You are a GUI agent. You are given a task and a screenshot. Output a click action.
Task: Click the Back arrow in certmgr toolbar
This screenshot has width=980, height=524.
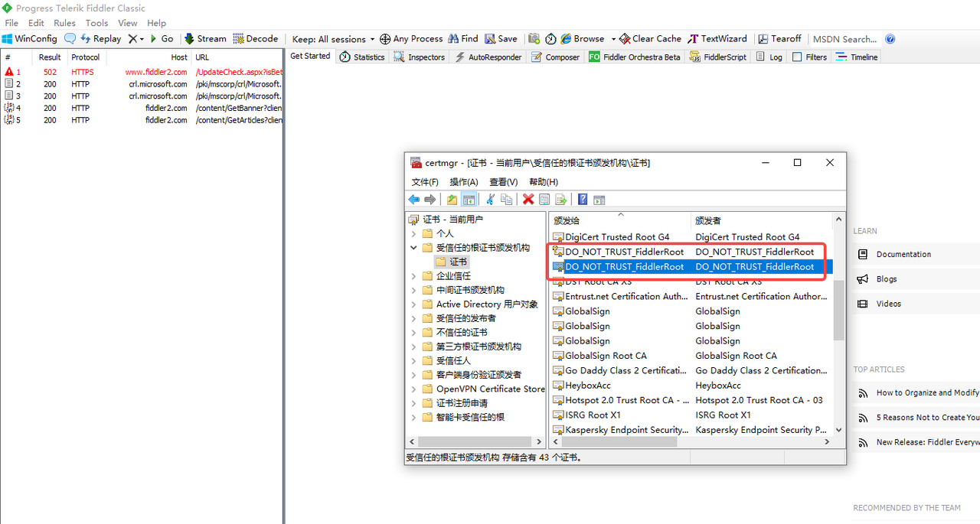pyautogui.click(x=413, y=200)
